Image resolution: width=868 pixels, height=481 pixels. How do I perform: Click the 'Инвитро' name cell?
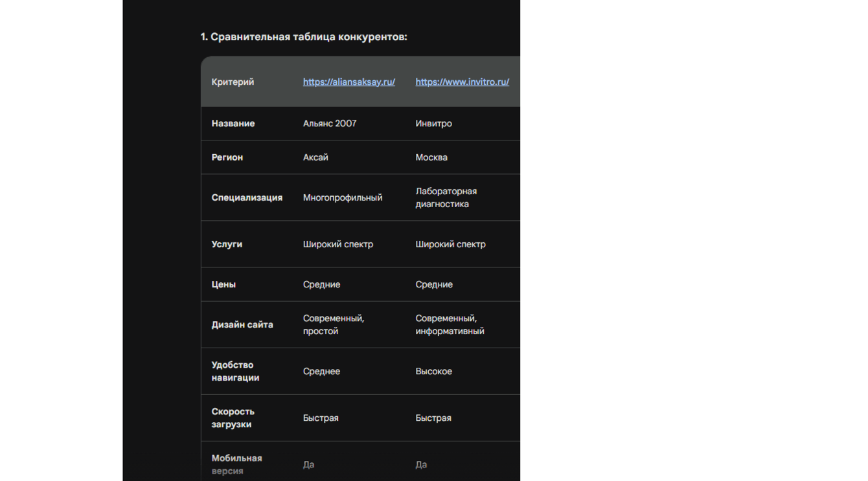click(433, 124)
